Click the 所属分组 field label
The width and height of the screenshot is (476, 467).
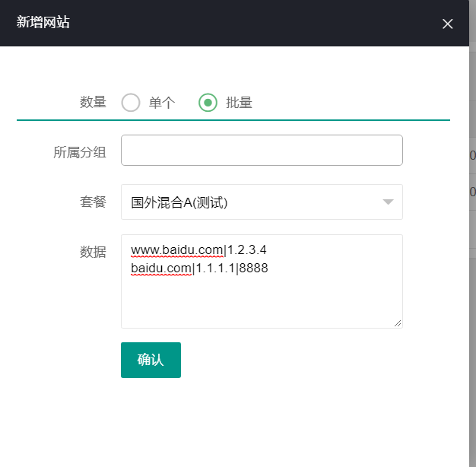coord(80,152)
